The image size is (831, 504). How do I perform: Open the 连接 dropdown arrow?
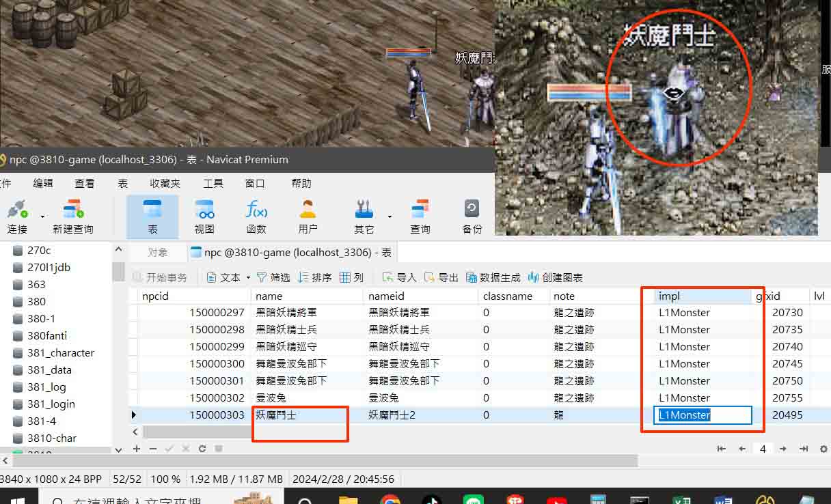(x=42, y=216)
